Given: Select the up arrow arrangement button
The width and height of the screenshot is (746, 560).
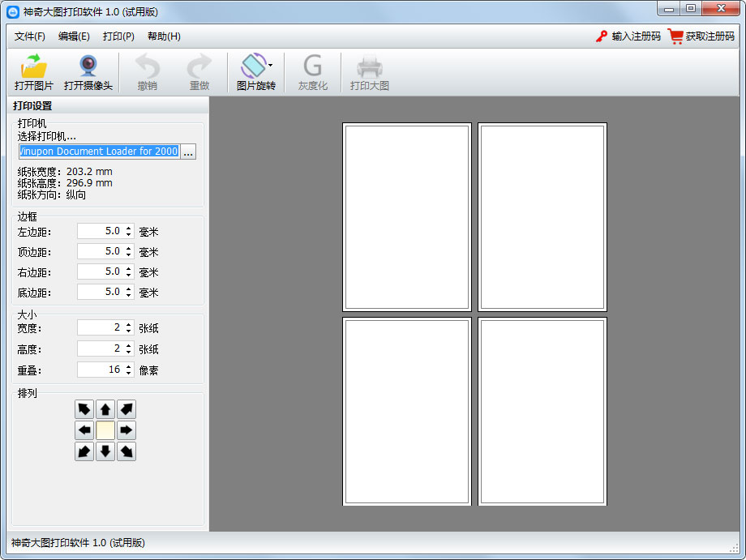Looking at the screenshot, I should pyautogui.click(x=105, y=409).
